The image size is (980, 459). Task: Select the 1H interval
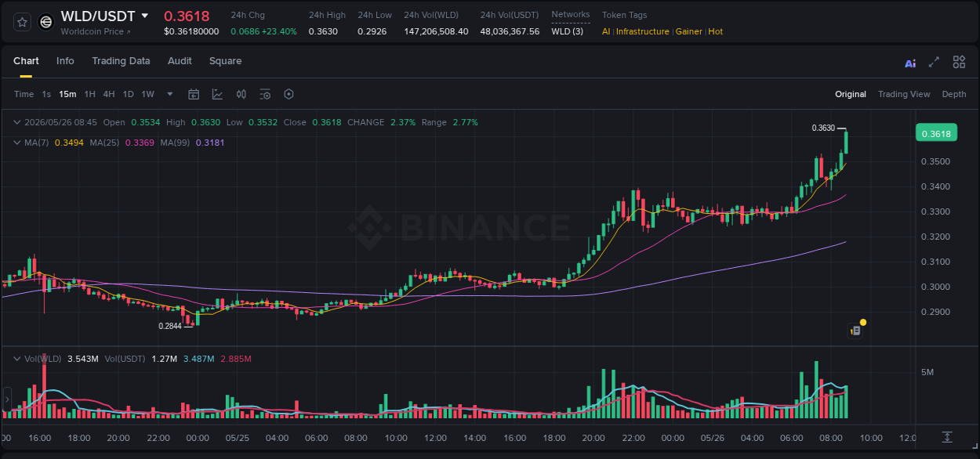[89, 94]
